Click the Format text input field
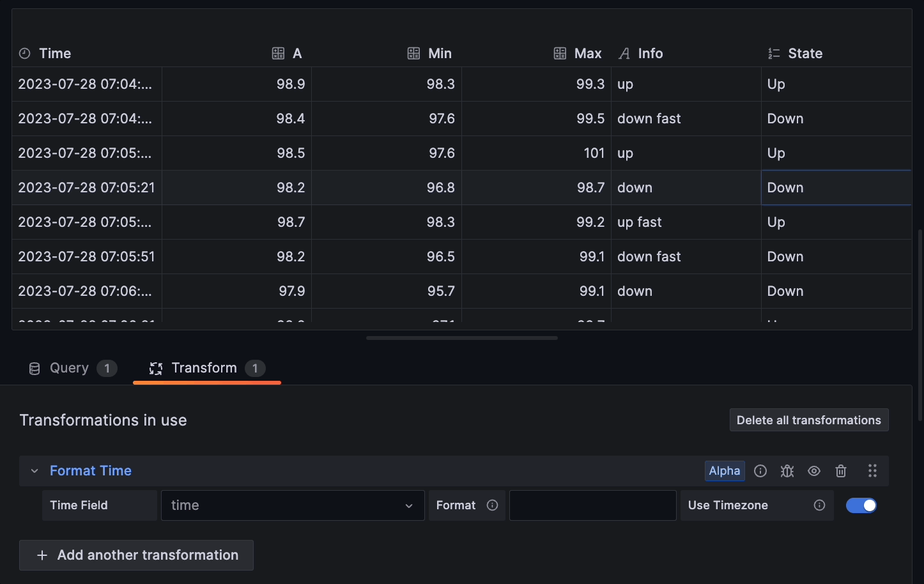 click(x=592, y=505)
